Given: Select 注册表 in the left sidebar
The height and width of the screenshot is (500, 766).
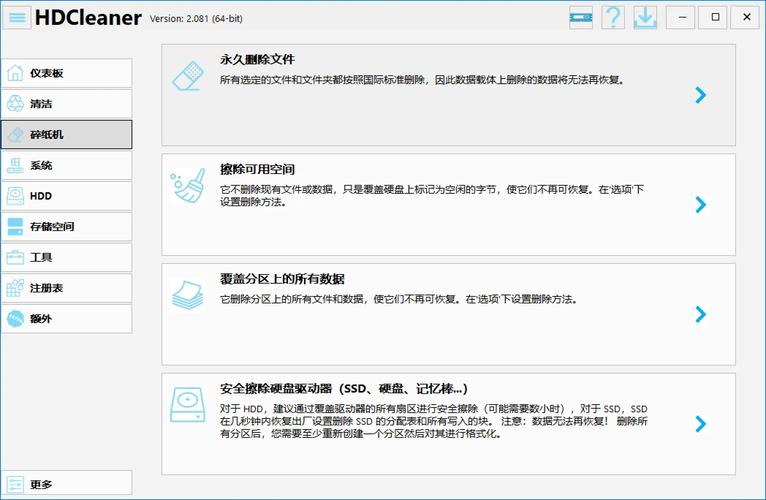Looking at the screenshot, I should (66, 288).
